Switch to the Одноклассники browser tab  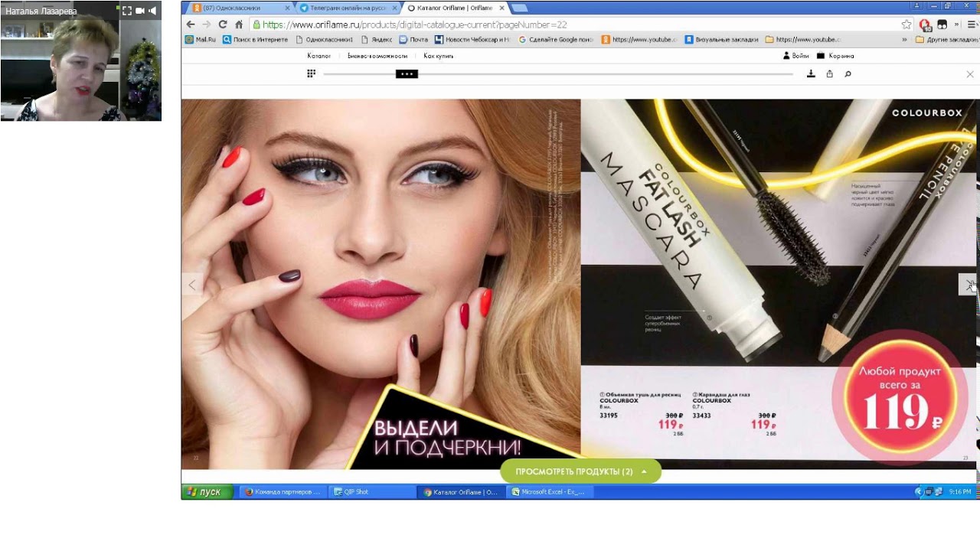[237, 8]
